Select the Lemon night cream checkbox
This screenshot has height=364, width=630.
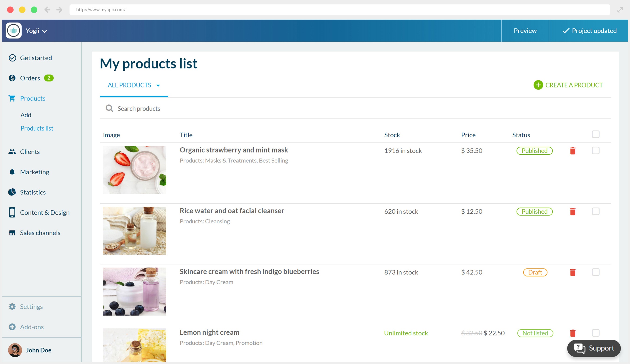tap(595, 333)
